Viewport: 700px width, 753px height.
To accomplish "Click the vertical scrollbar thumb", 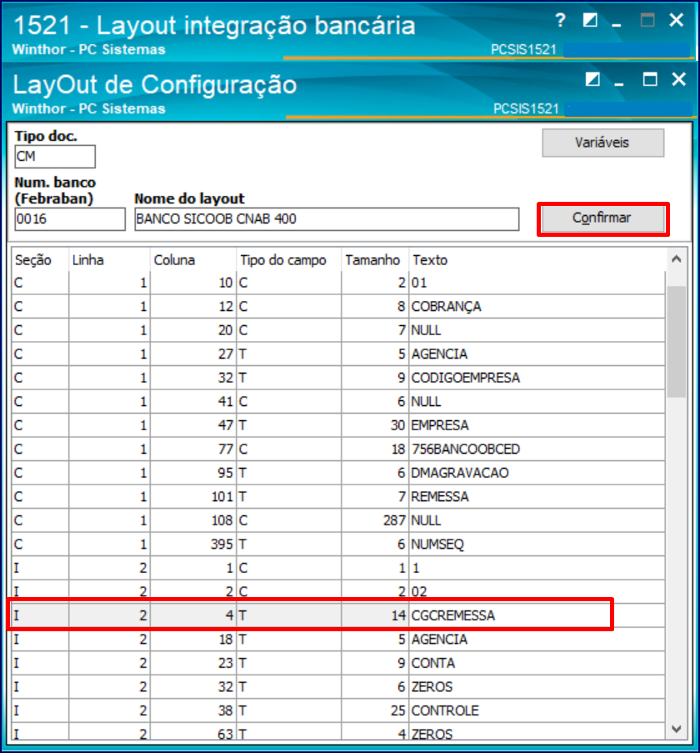I will click(677, 341).
